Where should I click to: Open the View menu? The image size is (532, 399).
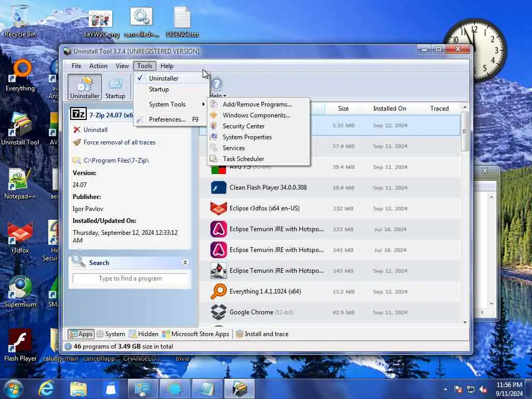122,66
